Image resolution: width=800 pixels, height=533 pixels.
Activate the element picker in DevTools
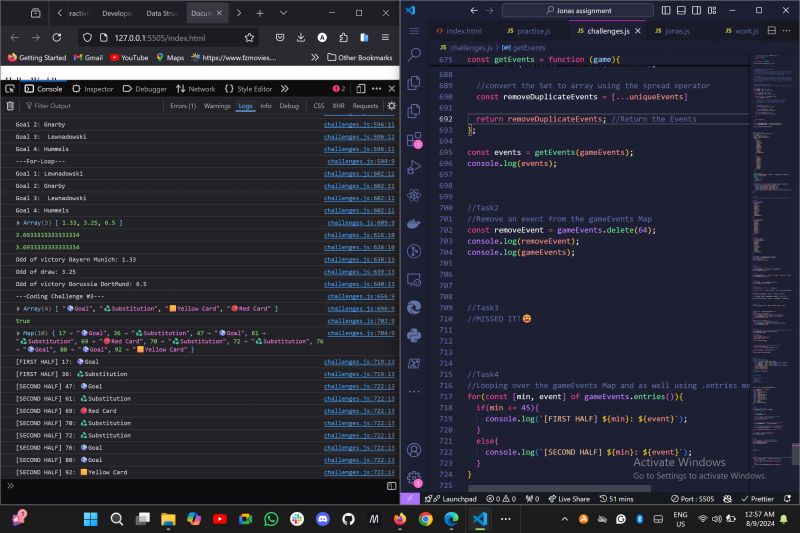click(x=10, y=88)
